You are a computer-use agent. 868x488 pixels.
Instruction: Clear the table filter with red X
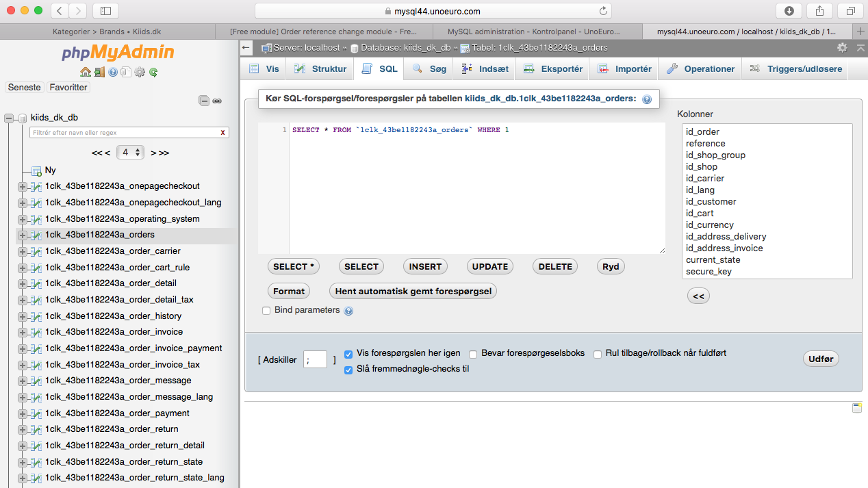pyautogui.click(x=222, y=133)
